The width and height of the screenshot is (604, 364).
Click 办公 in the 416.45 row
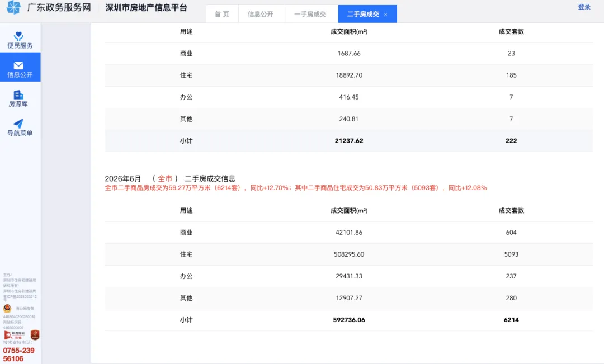pyautogui.click(x=186, y=97)
